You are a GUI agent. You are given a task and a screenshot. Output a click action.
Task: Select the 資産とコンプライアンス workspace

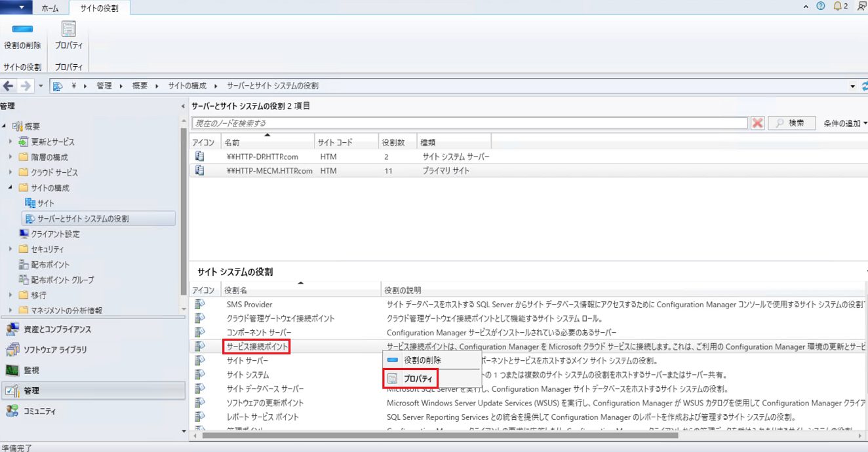click(58, 330)
